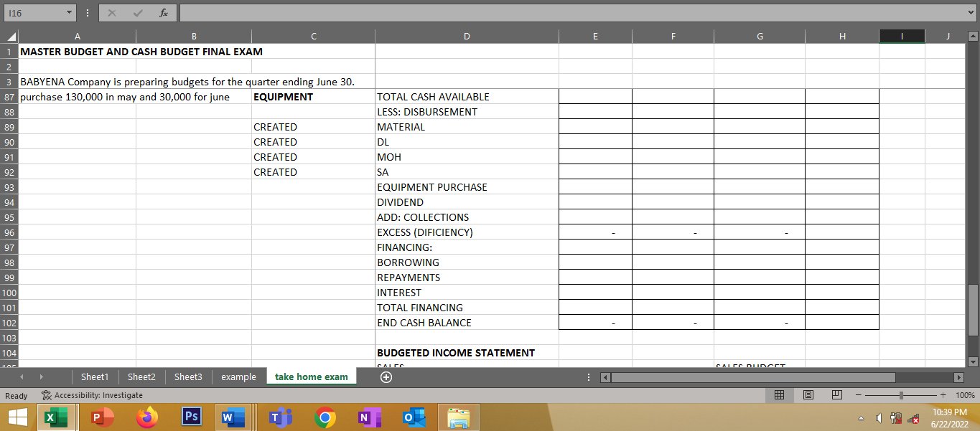The image size is (980, 431).
Task: Select the BUDGETED INCOME STATEMENT cell
Action: coord(467,353)
